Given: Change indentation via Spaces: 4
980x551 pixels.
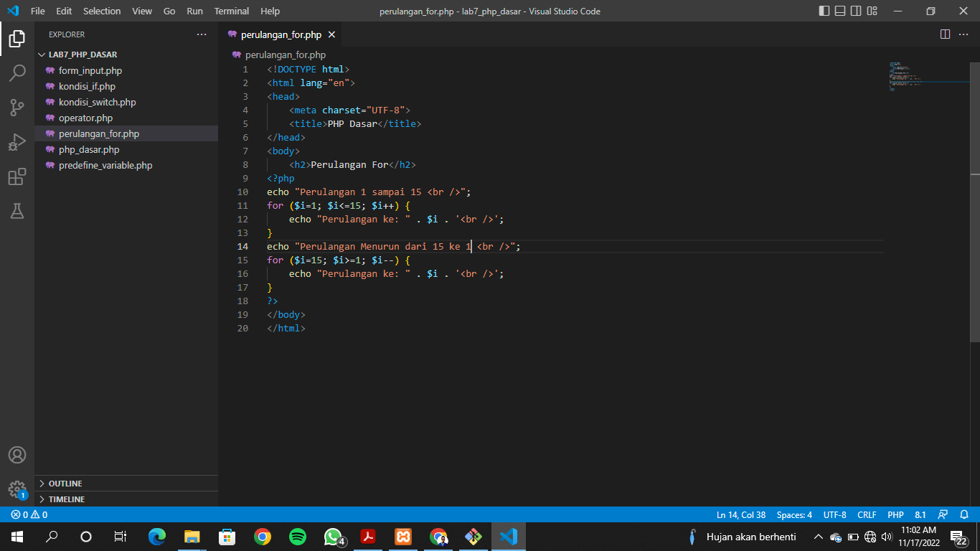Looking at the screenshot, I should pos(794,514).
